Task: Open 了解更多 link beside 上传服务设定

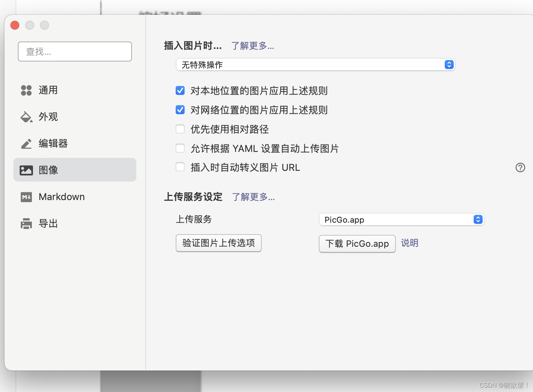Action: tap(254, 197)
